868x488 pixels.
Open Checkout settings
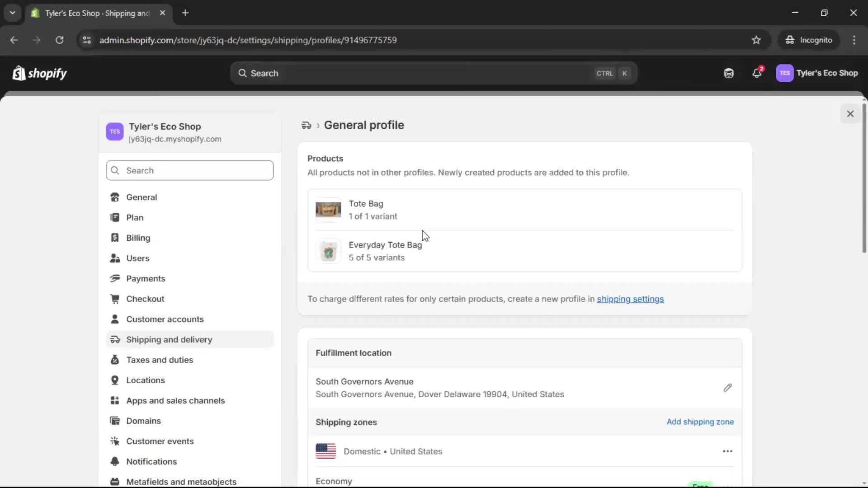pyautogui.click(x=146, y=299)
